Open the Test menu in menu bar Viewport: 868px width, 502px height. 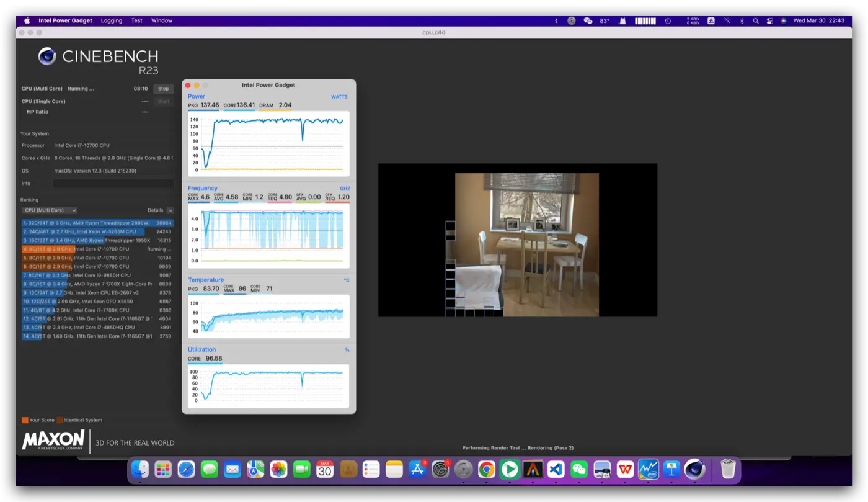click(x=136, y=20)
